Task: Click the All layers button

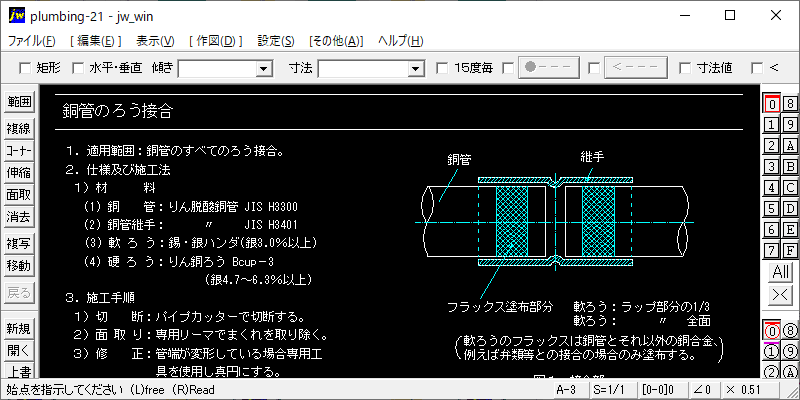Action: pyautogui.click(x=781, y=272)
